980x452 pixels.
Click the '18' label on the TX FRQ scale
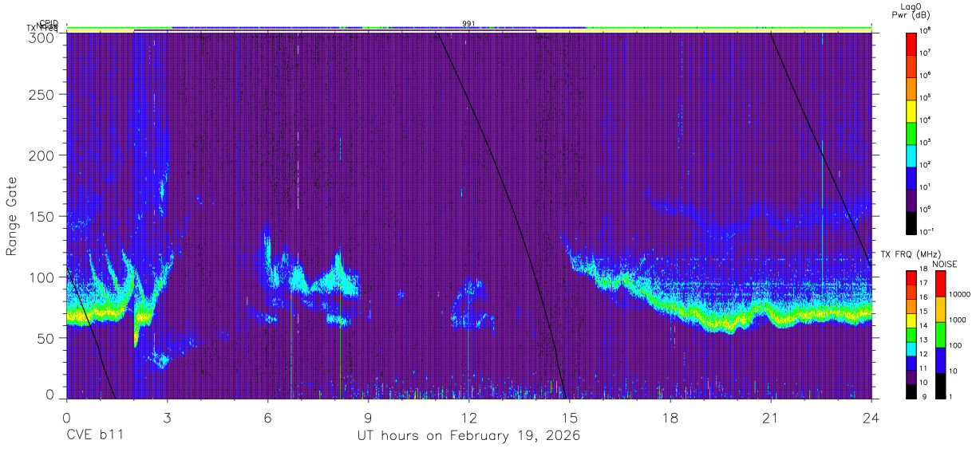(923, 269)
